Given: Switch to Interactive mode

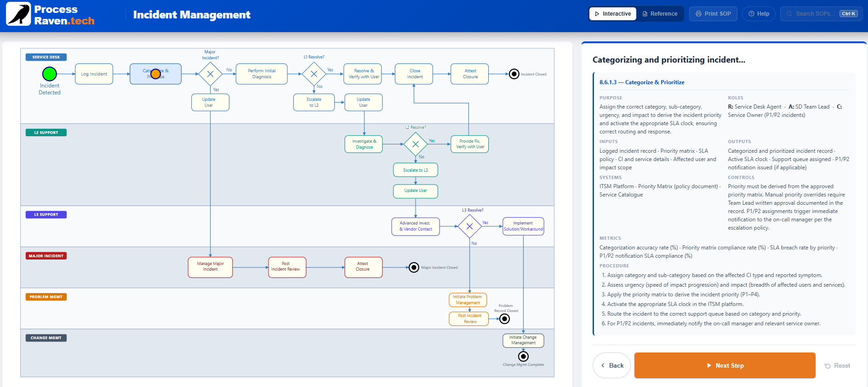Looking at the screenshot, I should 613,14.
